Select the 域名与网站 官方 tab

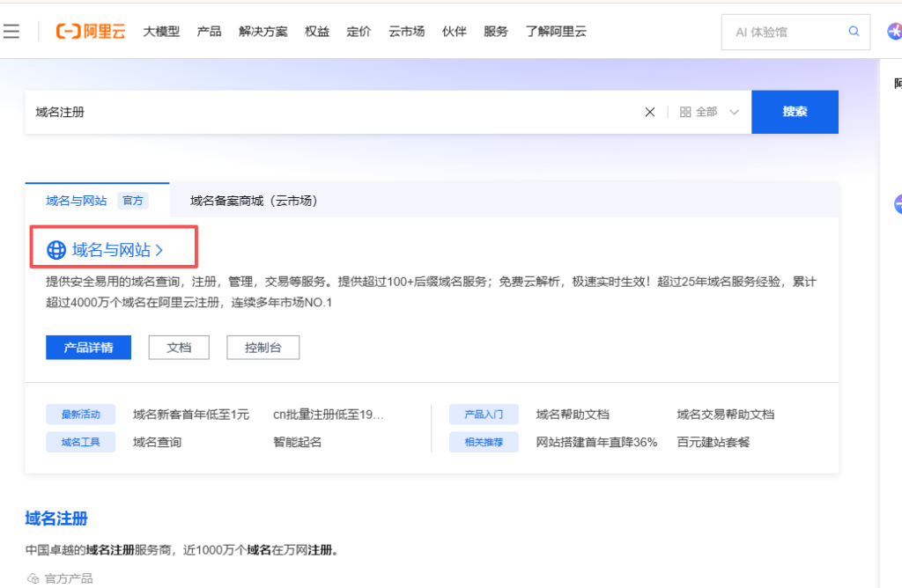click(96, 201)
